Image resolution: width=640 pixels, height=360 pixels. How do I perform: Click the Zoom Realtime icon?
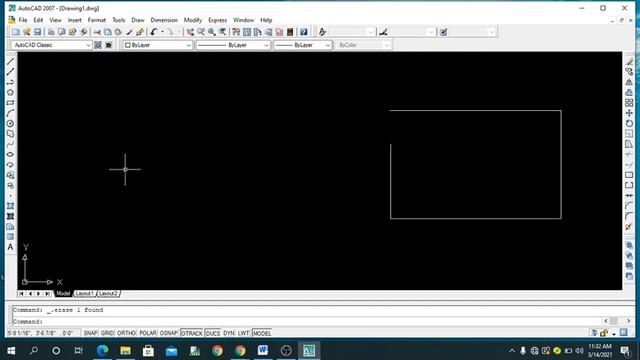coord(201,32)
